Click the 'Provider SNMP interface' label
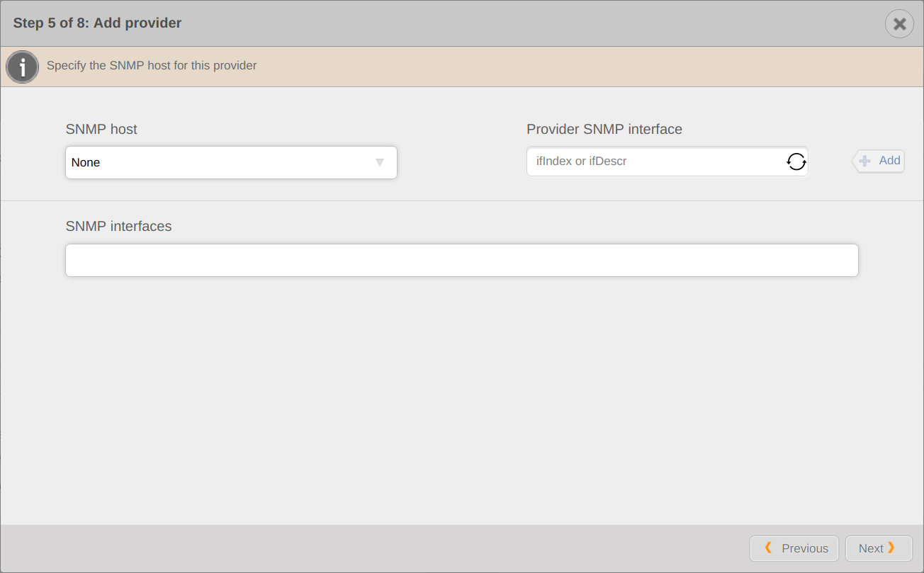Image resolution: width=924 pixels, height=573 pixels. click(604, 129)
